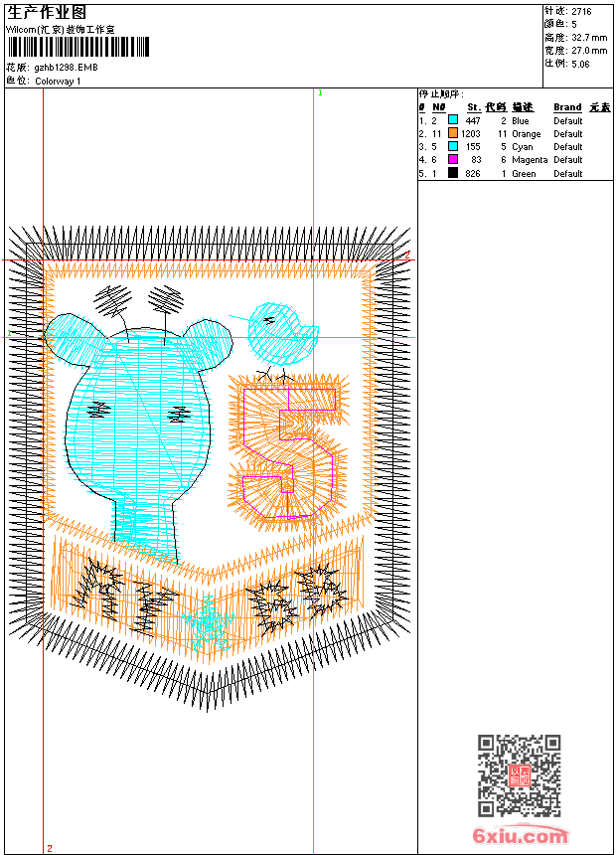The width and height of the screenshot is (616, 855).
Task: Pick the swatch in the Cyan row
Action: point(452,145)
